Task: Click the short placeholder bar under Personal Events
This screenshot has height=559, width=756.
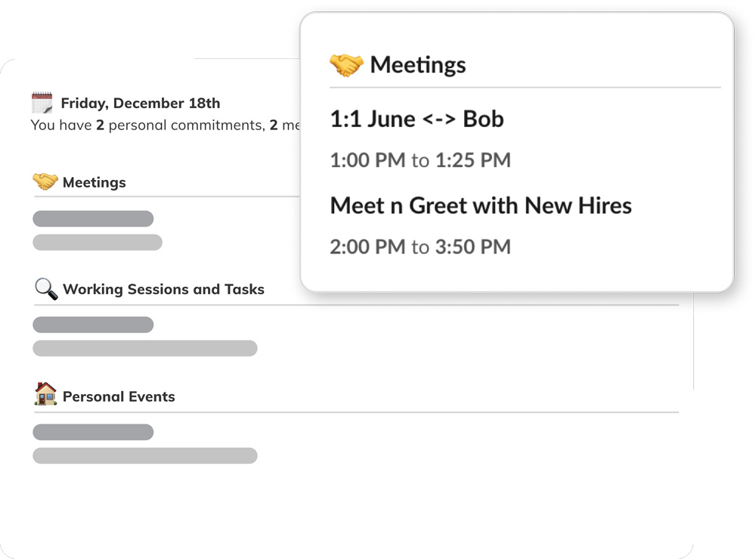Action: click(93, 432)
